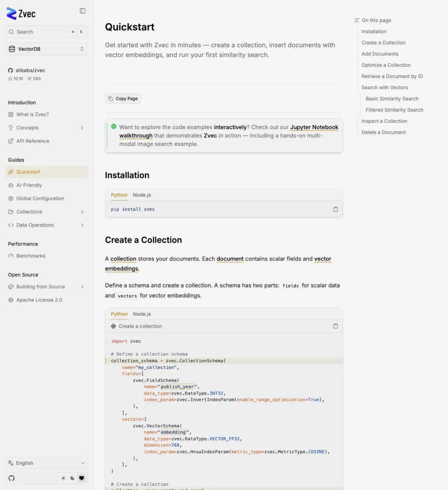The width and height of the screenshot is (448, 490).
Task: Select Node.js tab in Create a Collection
Action: 142,314
